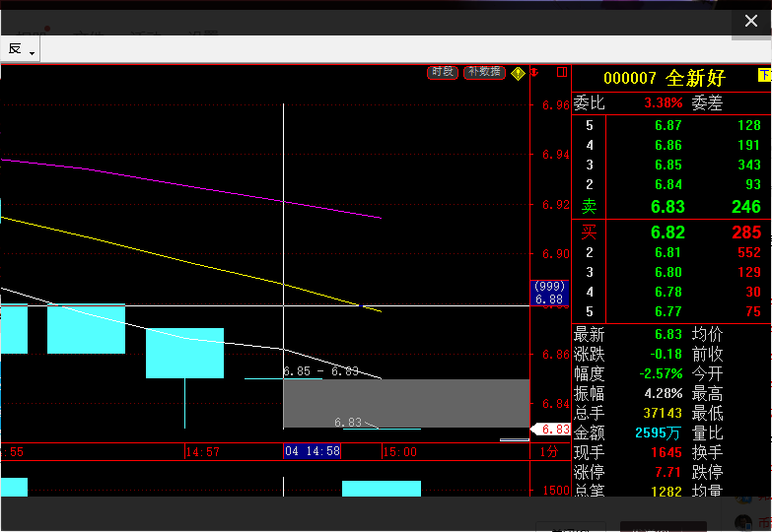
Task: Click 振幅 value 4.28%
Action: [664, 393]
